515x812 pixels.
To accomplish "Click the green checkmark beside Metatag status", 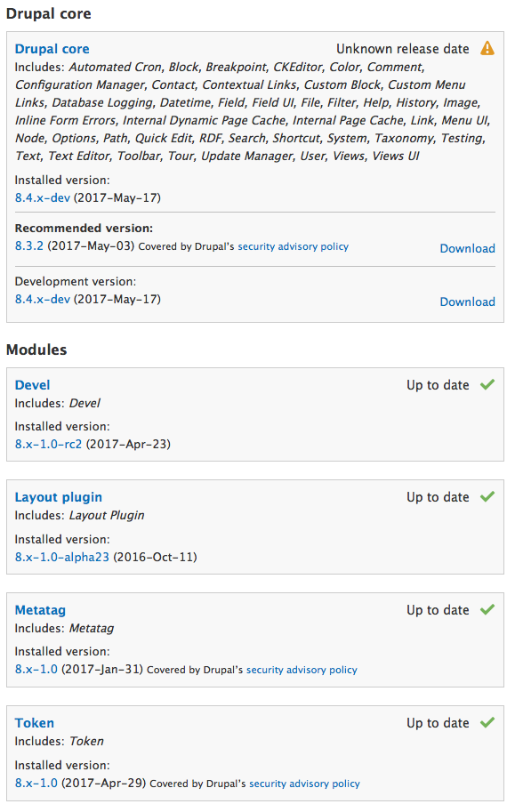I will point(487,610).
